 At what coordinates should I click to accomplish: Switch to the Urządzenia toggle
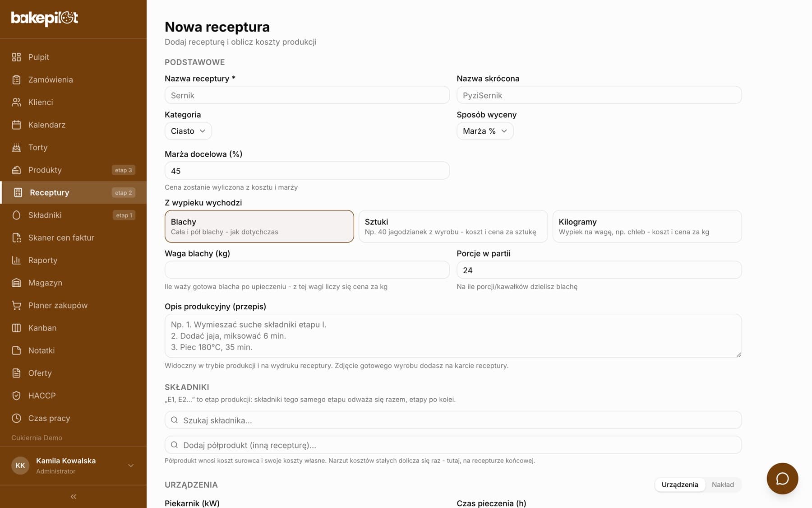(x=680, y=485)
